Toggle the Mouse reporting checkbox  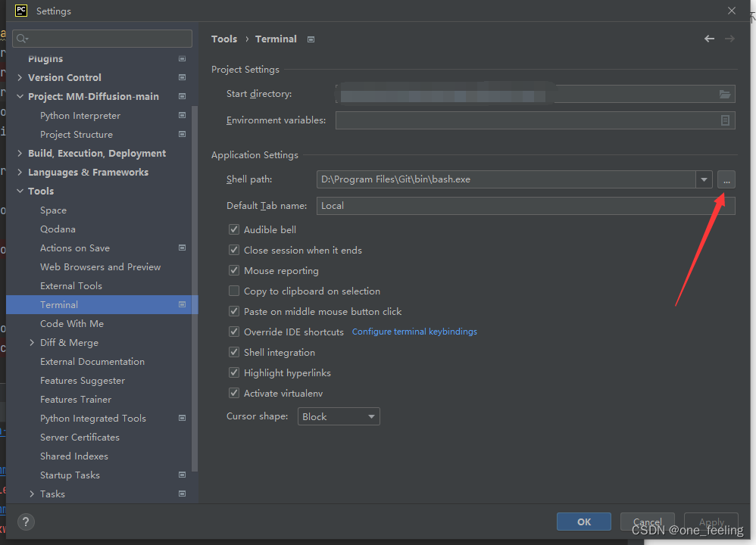234,270
